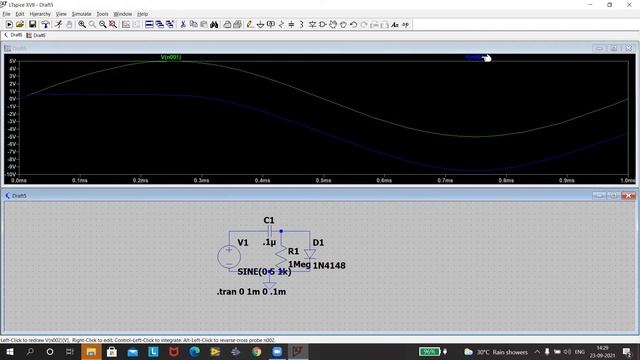Select the Move hand tool

point(333,24)
